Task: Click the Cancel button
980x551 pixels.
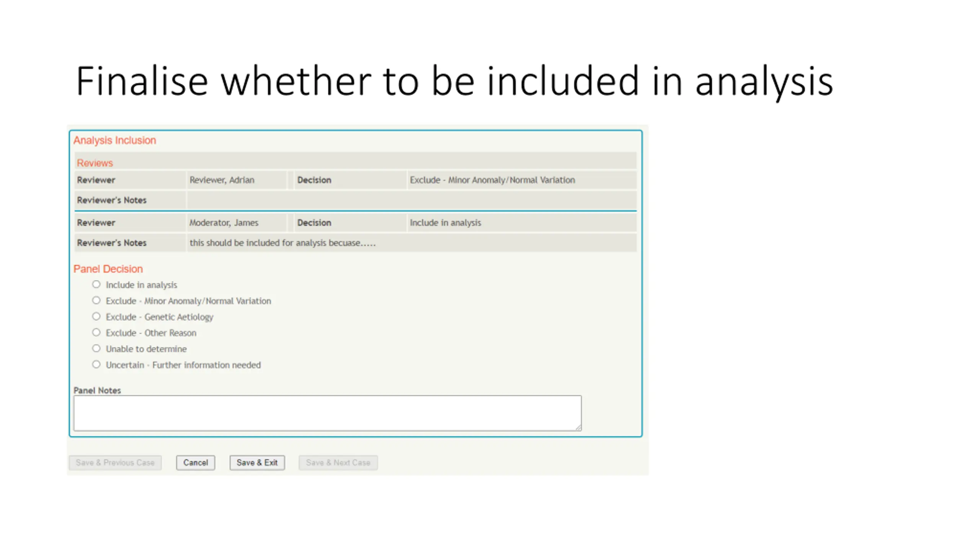Action: (196, 463)
